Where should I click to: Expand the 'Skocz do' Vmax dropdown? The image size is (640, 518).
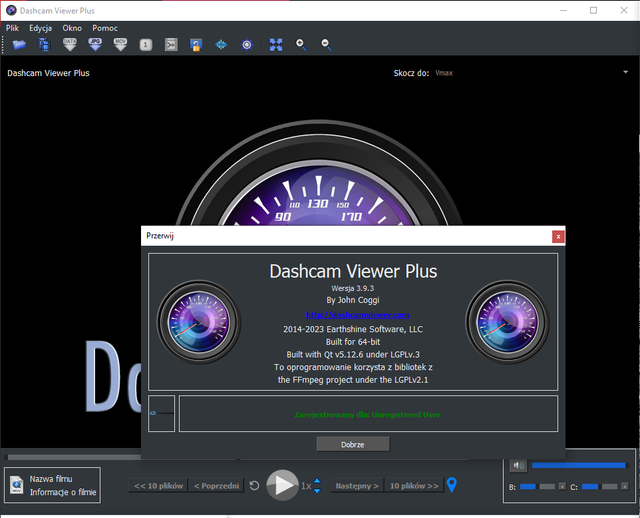(625, 72)
